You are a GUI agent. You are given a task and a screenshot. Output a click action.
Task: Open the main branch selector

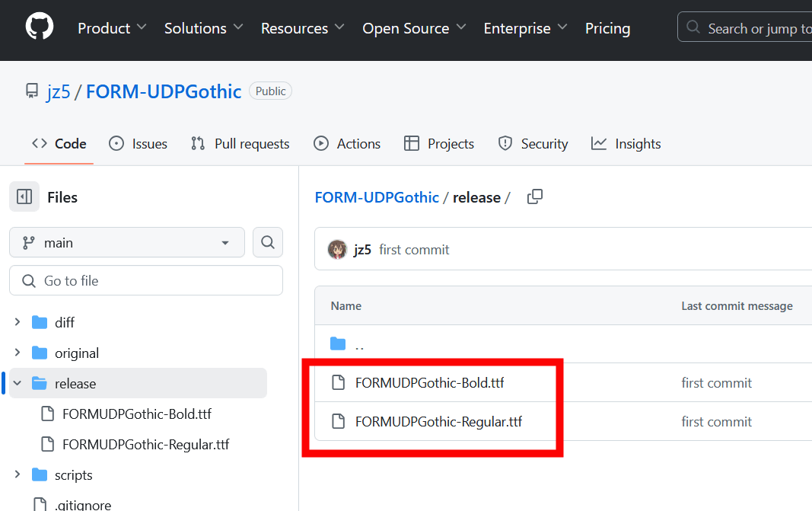127,242
